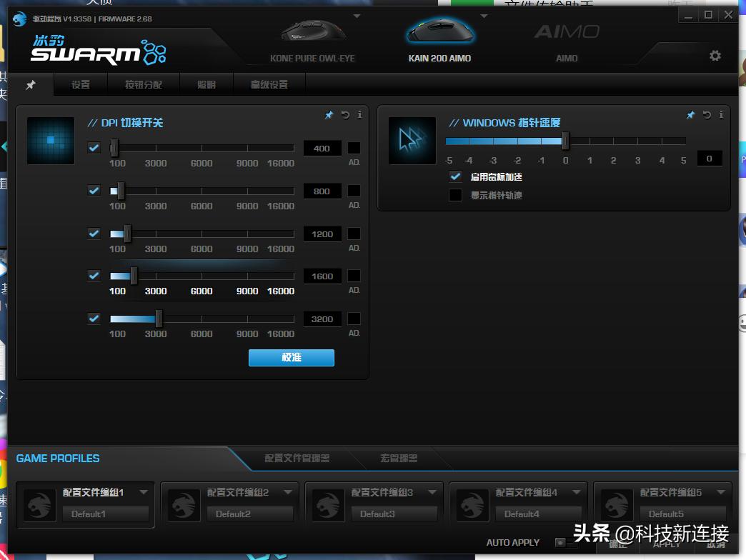The height and width of the screenshot is (560, 746).
Task: Click the 1200 DPI slider handle
Action: [127, 234]
